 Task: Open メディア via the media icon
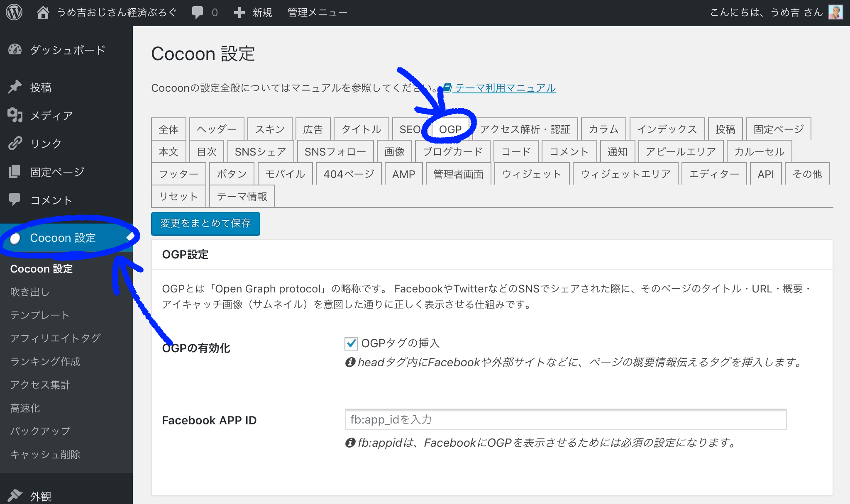15,115
